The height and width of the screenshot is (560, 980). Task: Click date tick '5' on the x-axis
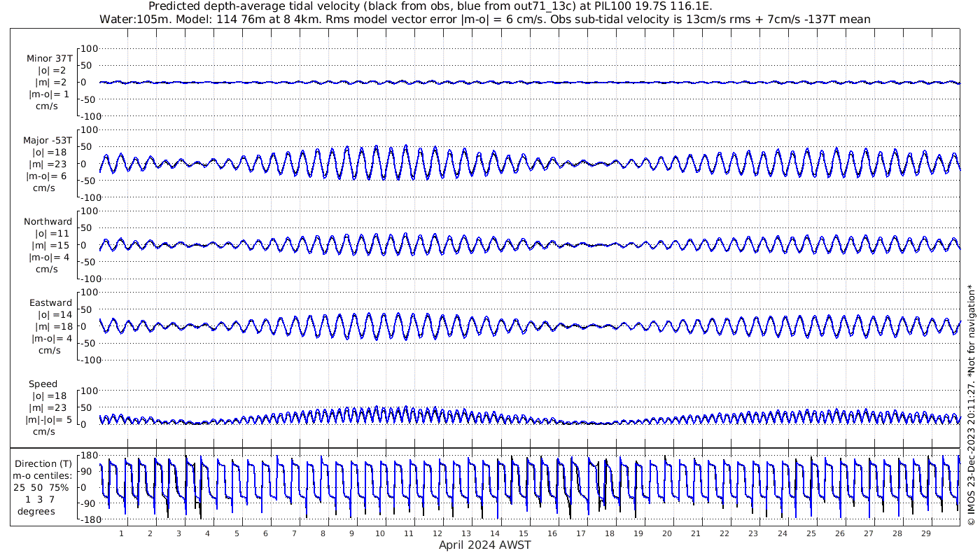(x=237, y=533)
